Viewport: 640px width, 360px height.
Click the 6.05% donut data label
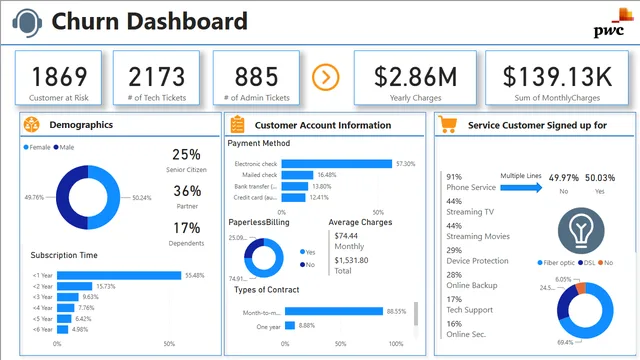563,280
